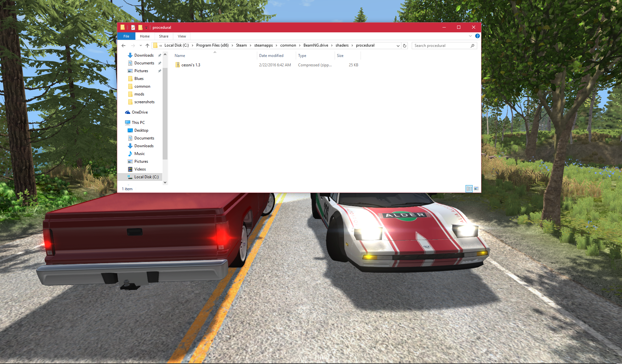Expand chevron after shaders in breadcrumb
This screenshot has width=622, height=364.
pyautogui.click(x=352, y=46)
